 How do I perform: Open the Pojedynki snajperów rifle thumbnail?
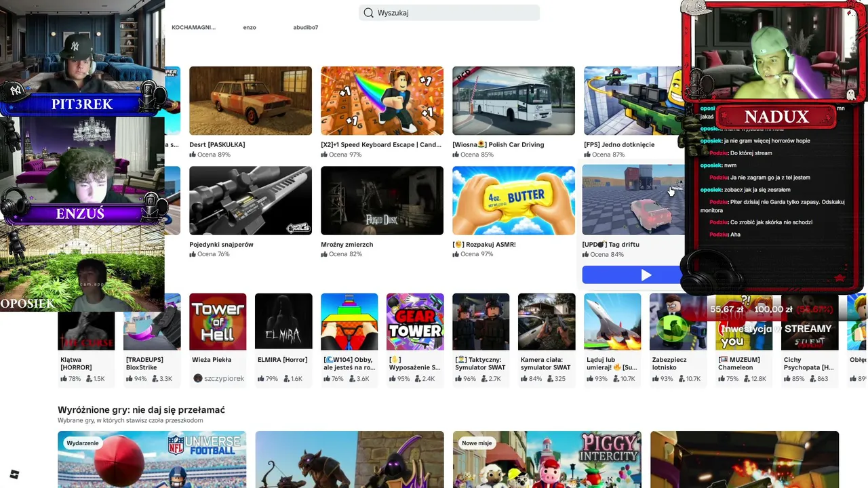point(250,201)
